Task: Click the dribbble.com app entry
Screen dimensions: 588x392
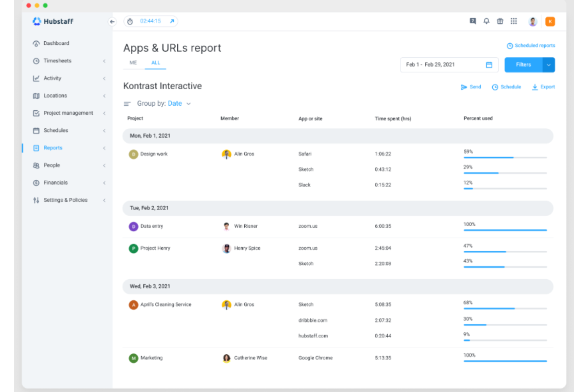Action: click(x=313, y=320)
